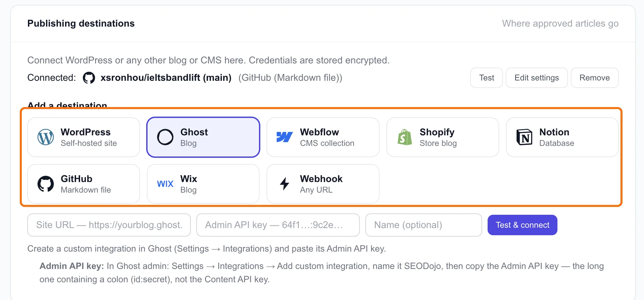Screen dimensions: 644x300
Task: Click into the Admin API key field
Action: tap(278, 225)
